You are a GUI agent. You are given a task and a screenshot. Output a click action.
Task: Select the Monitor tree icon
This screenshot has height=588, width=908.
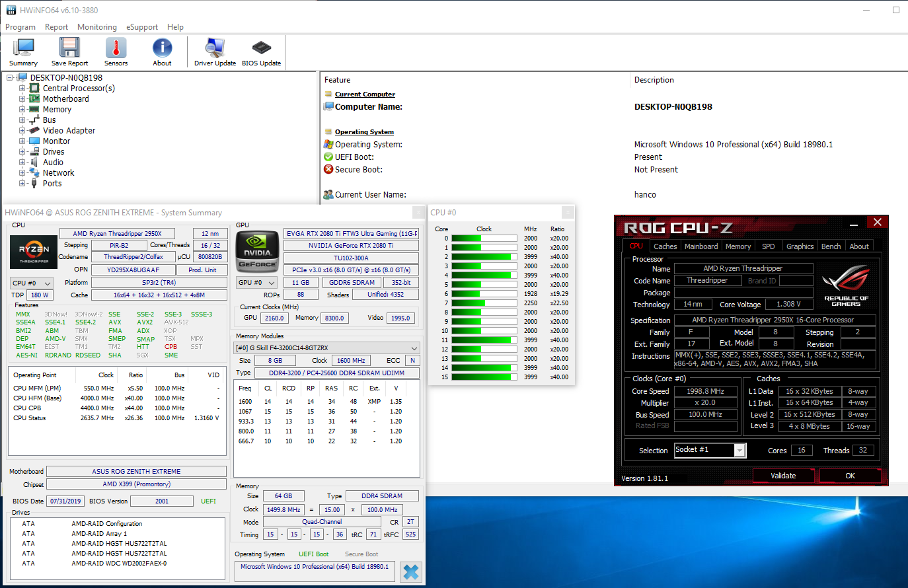34,141
